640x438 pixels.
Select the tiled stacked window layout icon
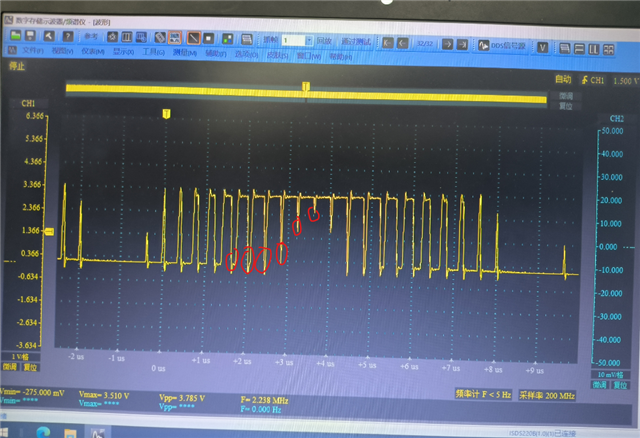click(x=564, y=49)
